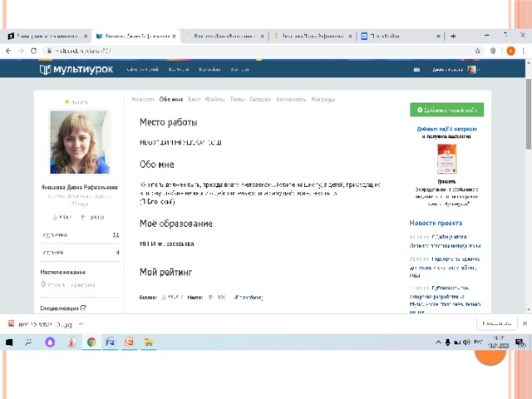The height and width of the screenshot is (399, 532).
Task: Close the active Мультиурок browser tab
Action: [174, 36]
